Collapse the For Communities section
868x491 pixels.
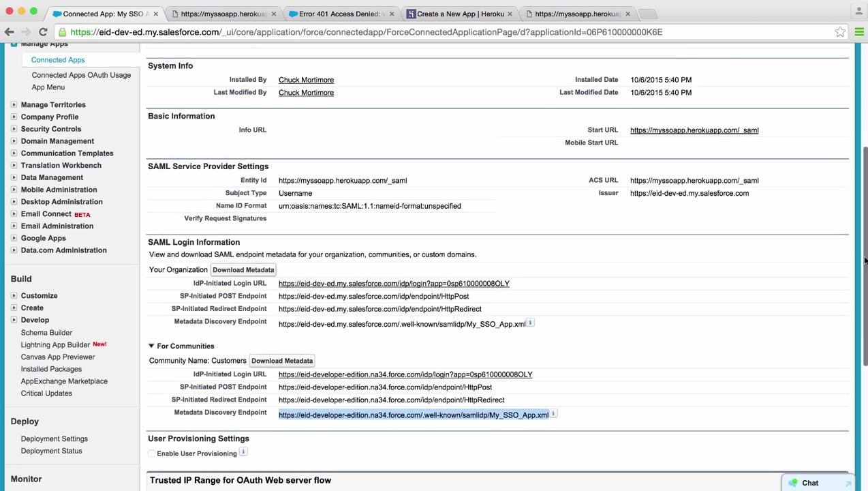pos(151,346)
